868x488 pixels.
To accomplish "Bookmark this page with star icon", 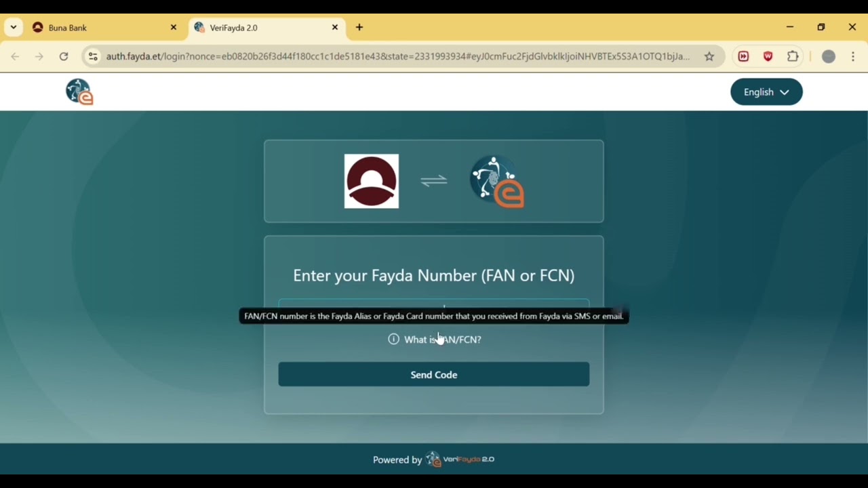I will click(x=709, y=57).
